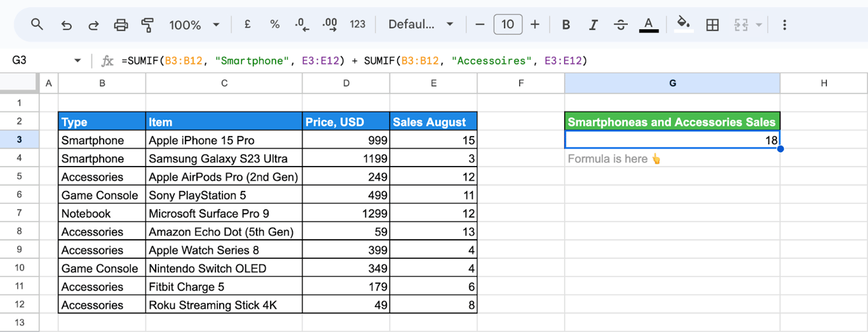The image size is (868, 332).
Task: Select the sales cell showing 13
Action: coord(433,232)
